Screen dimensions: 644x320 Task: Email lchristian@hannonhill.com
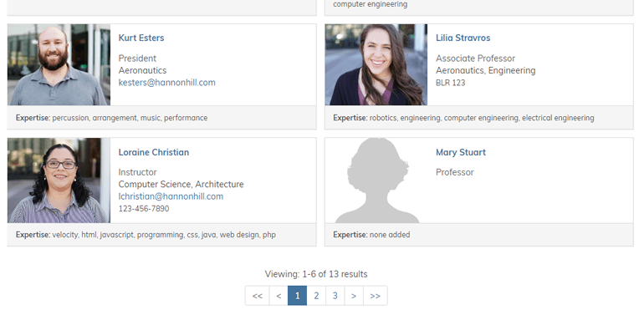171,196
